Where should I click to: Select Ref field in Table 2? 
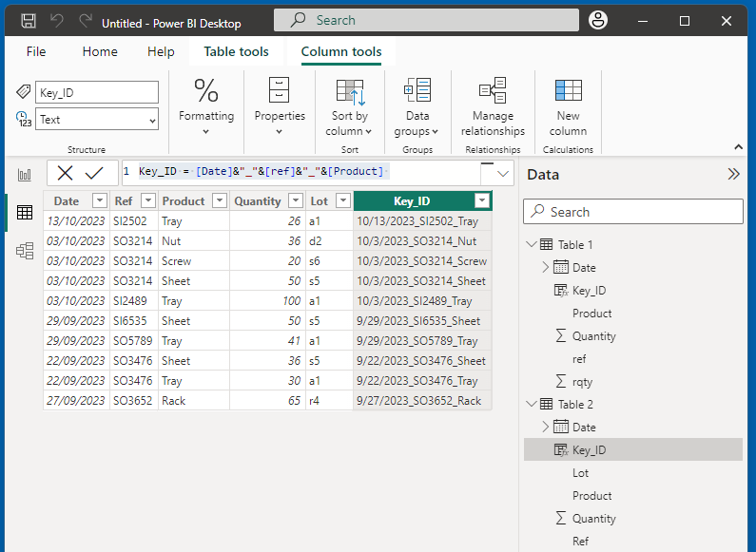[580, 542]
